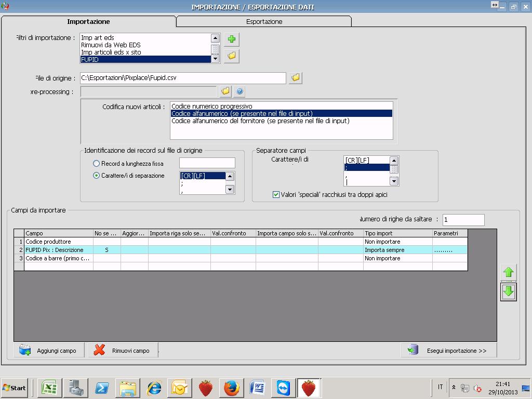Image resolution: width=532 pixels, height=399 pixels.
Task: Open PowerShell from taskbar
Action: point(102,388)
